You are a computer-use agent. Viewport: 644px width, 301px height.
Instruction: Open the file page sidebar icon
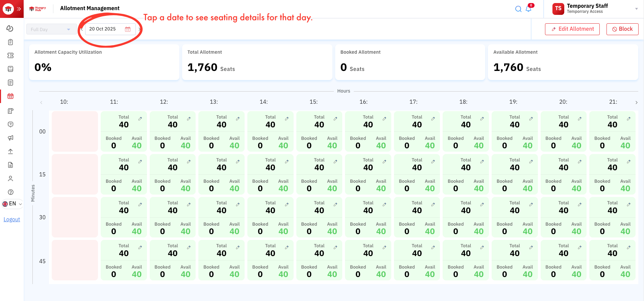(10, 165)
